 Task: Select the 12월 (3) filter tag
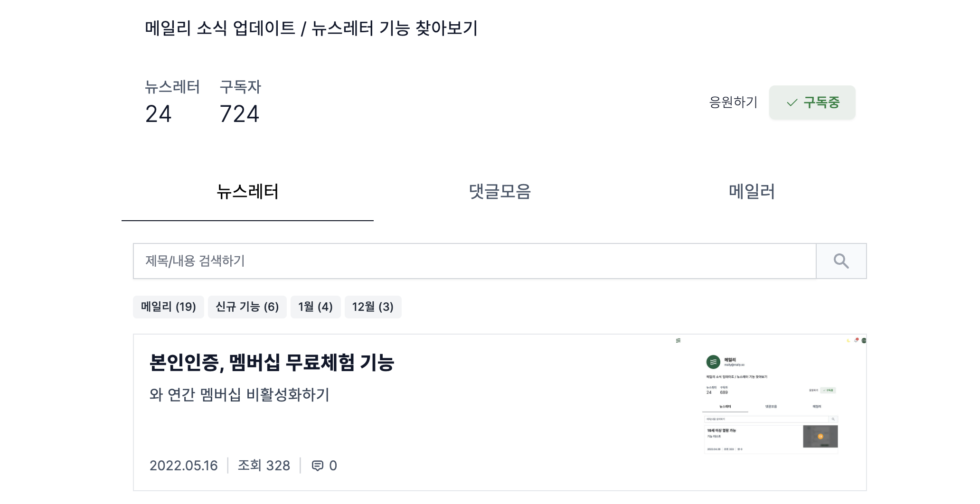click(x=373, y=307)
